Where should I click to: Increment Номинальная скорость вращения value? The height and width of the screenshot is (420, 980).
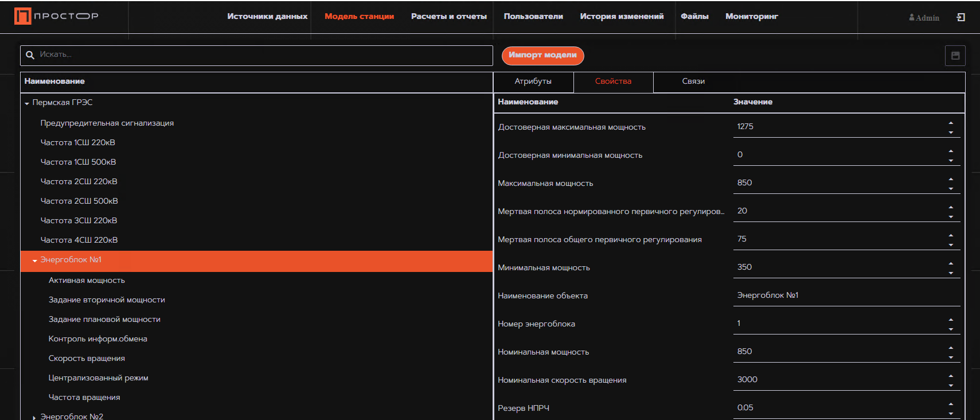(x=951, y=376)
